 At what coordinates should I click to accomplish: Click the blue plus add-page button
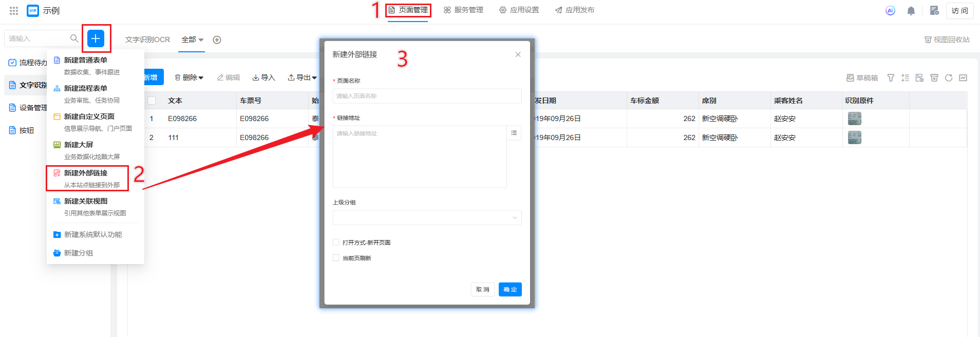click(x=96, y=38)
